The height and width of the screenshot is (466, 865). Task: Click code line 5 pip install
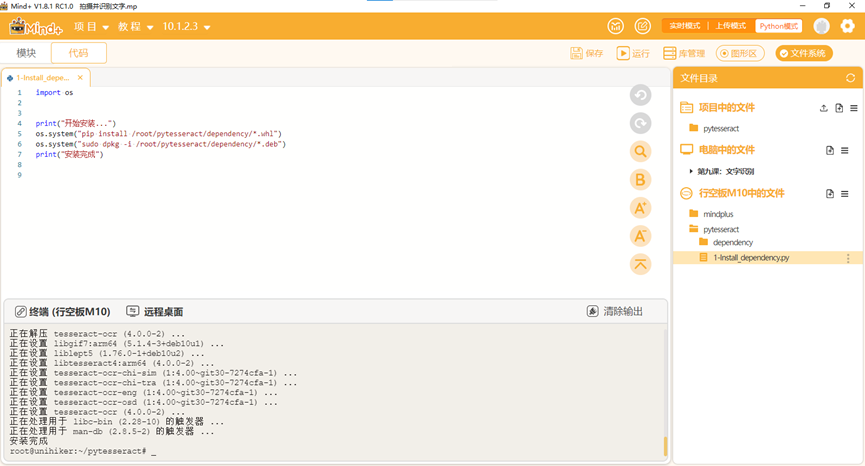pos(159,133)
